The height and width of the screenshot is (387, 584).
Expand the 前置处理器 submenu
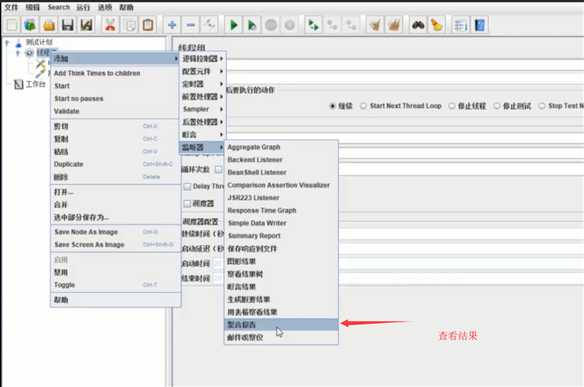pyautogui.click(x=203, y=96)
